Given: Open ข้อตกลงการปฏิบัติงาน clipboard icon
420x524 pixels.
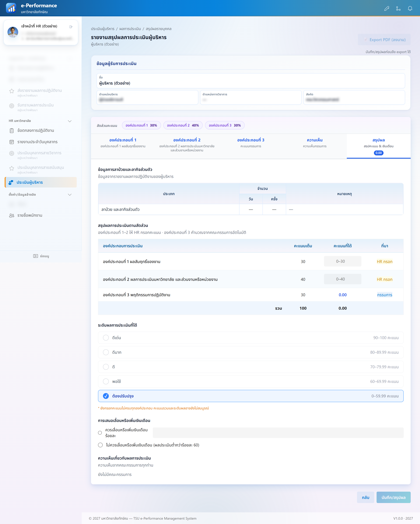Looking at the screenshot, I should click(12, 130).
